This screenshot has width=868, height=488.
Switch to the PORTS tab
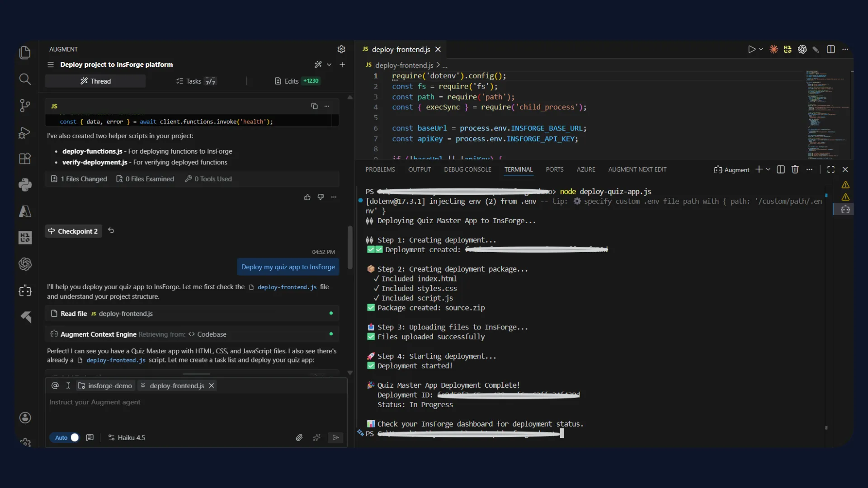[x=555, y=169]
